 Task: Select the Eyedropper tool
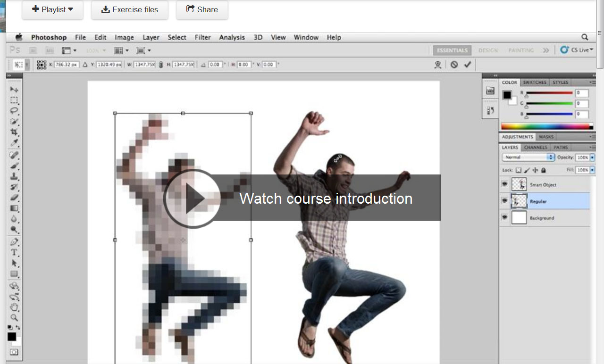[x=14, y=143]
